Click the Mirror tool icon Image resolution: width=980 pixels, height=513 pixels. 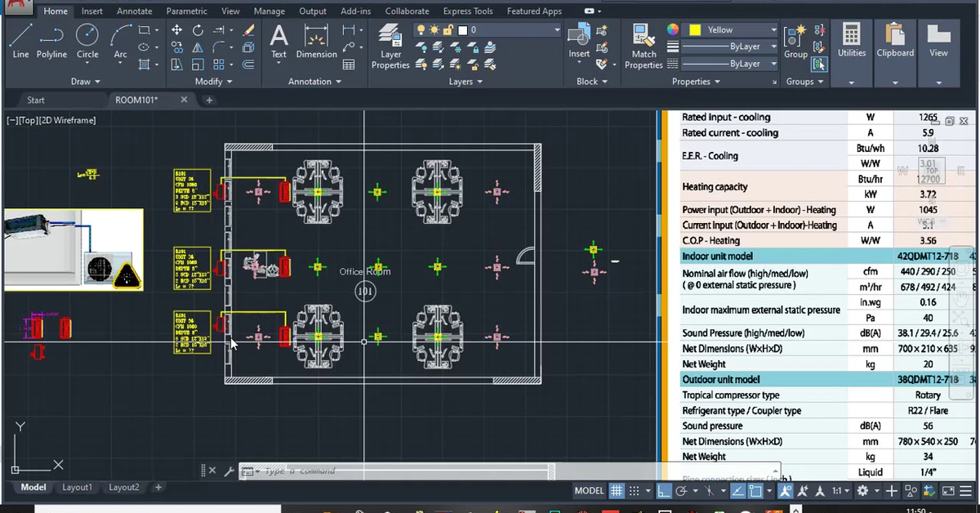tap(198, 47)
